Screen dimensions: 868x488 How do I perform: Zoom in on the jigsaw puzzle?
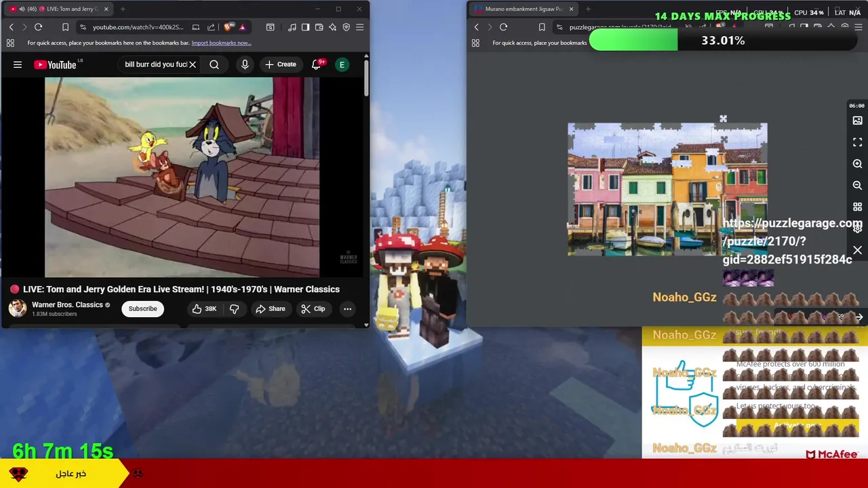(857, 164)
